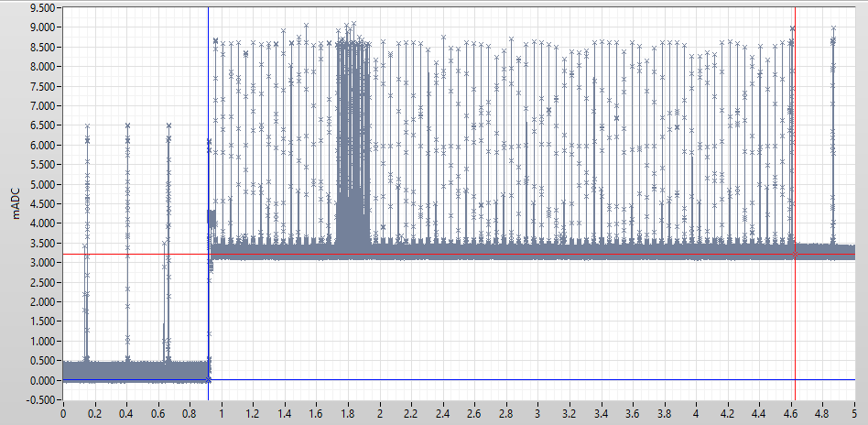This screenshot has height=425, width=868.
Task: Click the 0.2 x-axis tick label
Action: click(94, 413)
